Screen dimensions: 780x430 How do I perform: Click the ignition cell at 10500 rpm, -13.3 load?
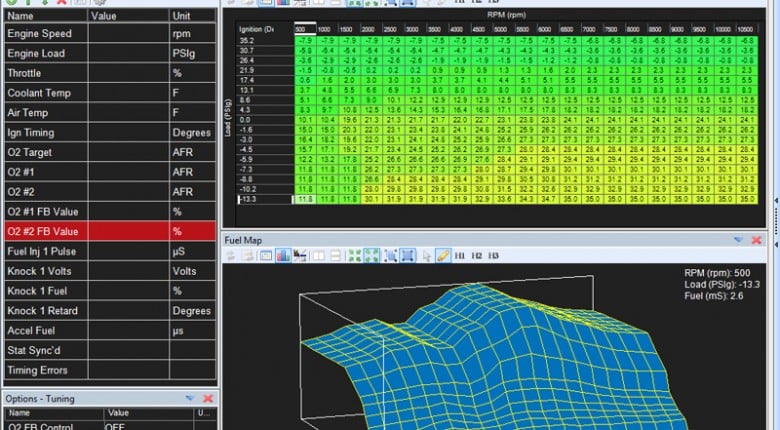pyautogui.click(x=747, y=199)
